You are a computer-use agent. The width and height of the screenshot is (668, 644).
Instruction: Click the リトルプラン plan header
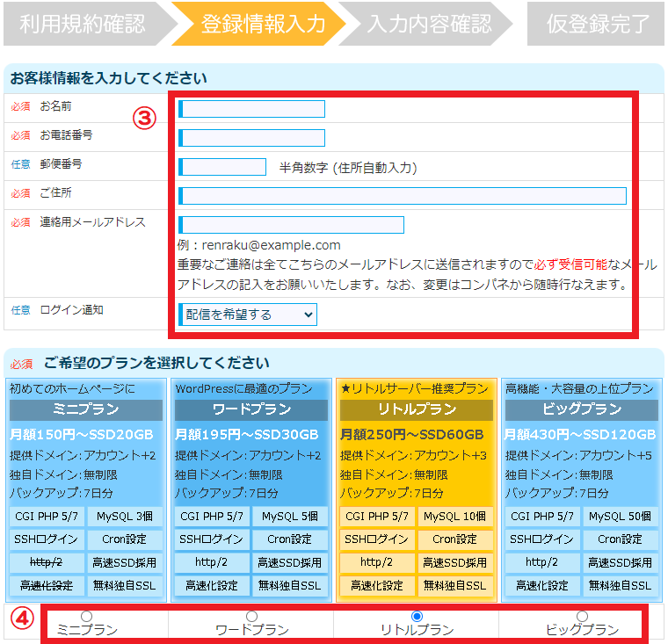tap(417, 409)
